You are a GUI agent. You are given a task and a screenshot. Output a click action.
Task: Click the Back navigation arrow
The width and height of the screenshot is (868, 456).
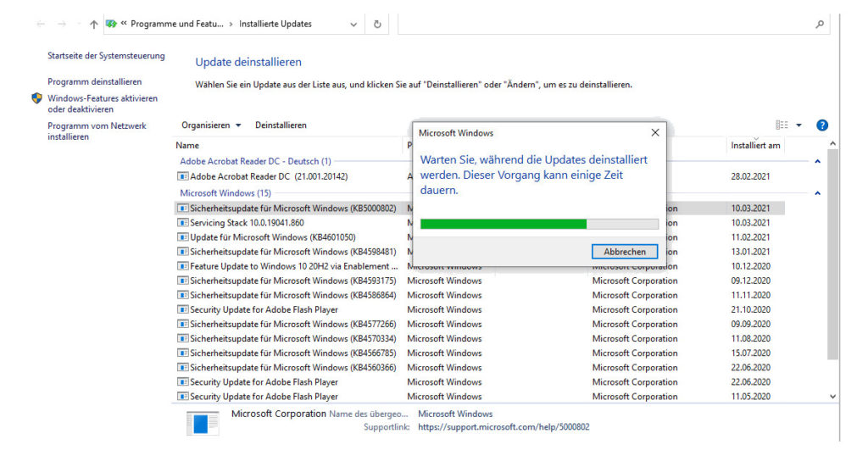pyautogui.click(x=41, y=25)
